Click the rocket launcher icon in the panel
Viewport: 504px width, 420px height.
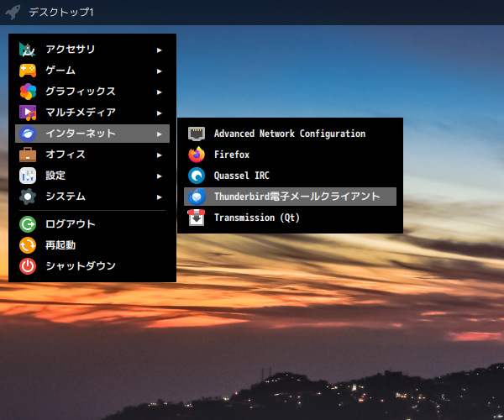point(13,13)
